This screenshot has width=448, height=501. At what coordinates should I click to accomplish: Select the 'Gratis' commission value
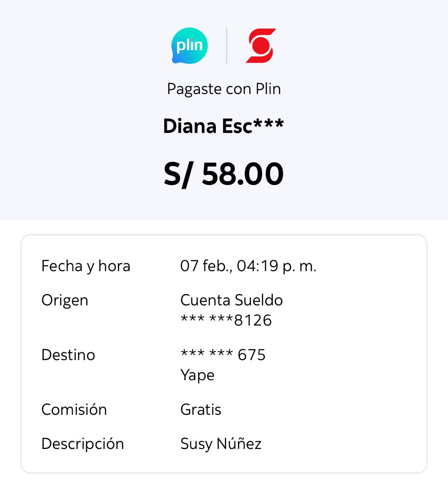(x=201, y=410)
